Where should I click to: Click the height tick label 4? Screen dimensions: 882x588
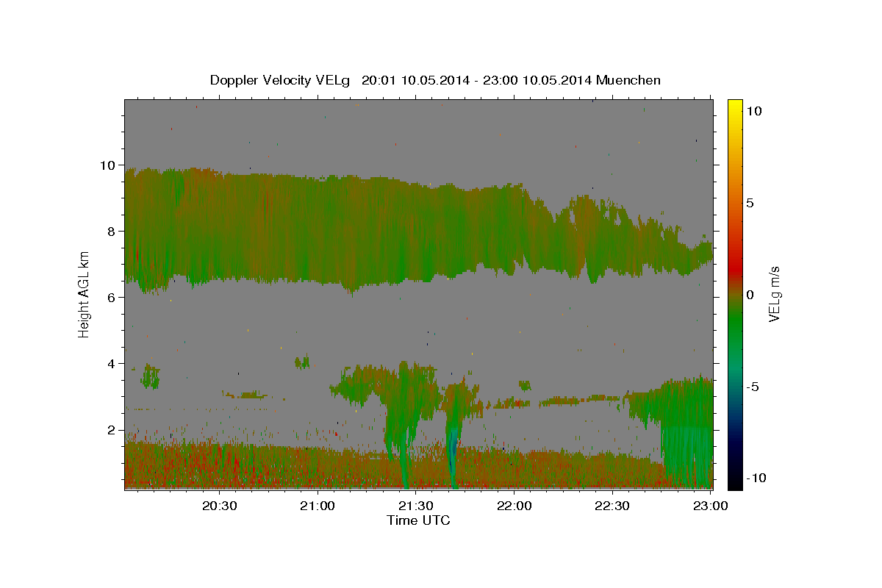tap(112, 363)
